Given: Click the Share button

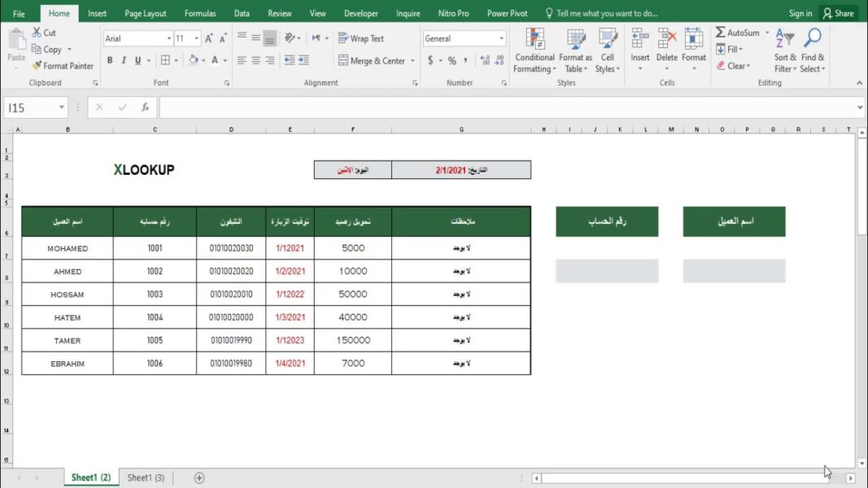Looking at the screenshot, I should (x=839, y=13).
